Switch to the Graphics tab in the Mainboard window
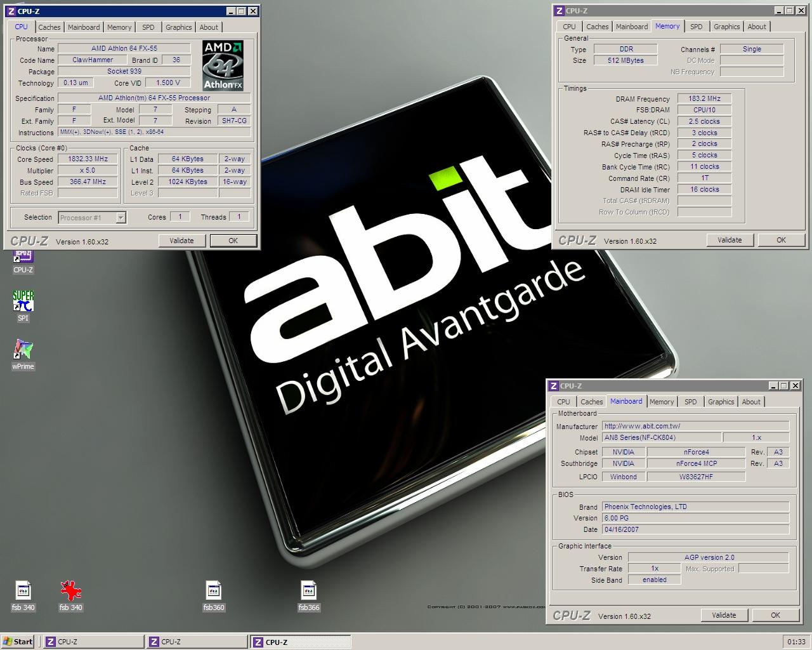The height and width of the screenshot is (650, 812). coord(721,402)
